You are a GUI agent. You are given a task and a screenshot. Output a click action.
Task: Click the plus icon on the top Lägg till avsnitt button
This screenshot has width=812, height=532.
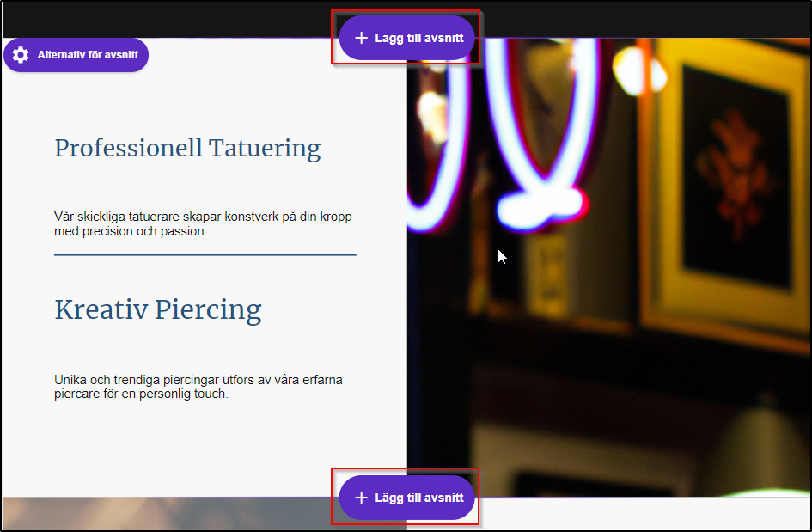[361, 38]
